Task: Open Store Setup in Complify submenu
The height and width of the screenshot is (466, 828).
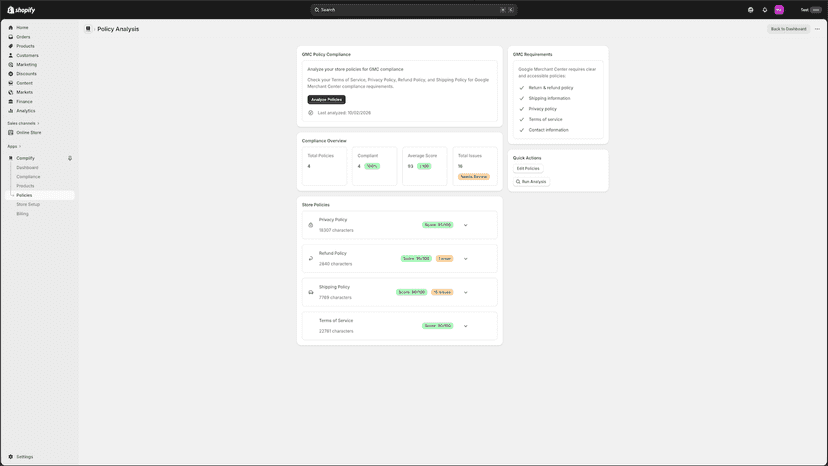Action: (28, 204)
